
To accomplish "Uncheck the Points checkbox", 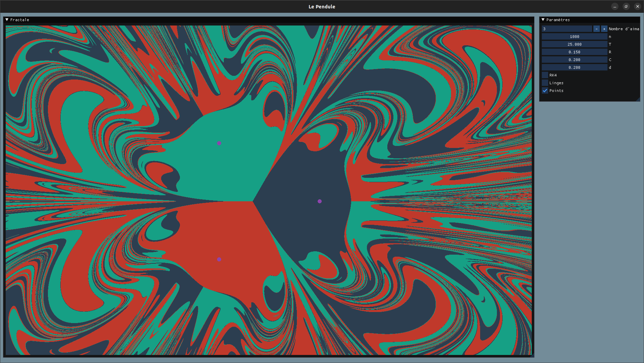I will [x=545, y=91].
